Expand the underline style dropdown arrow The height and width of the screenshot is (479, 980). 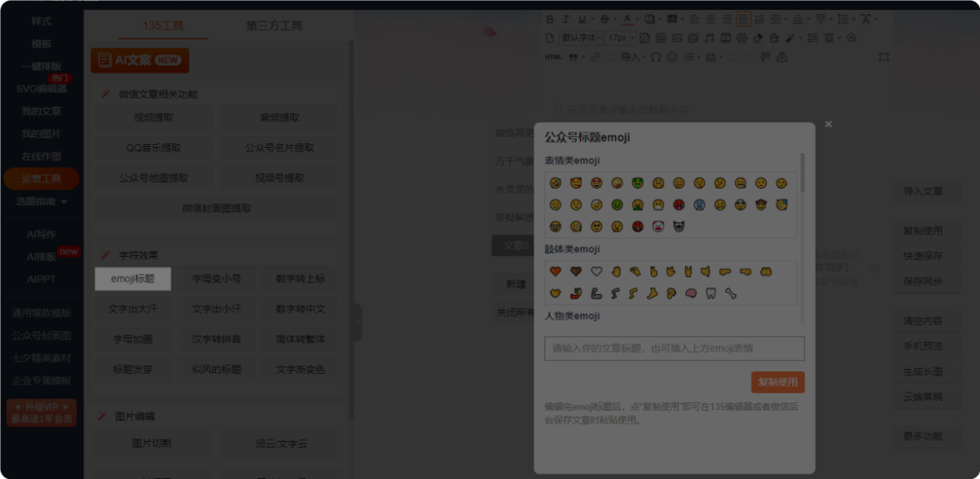[592, 19]
